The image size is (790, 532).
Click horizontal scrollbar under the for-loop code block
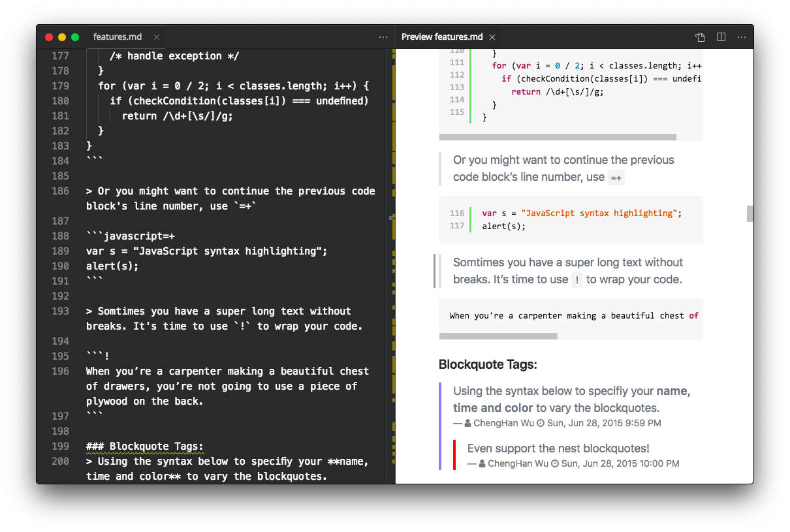click(x=558, y=137)
